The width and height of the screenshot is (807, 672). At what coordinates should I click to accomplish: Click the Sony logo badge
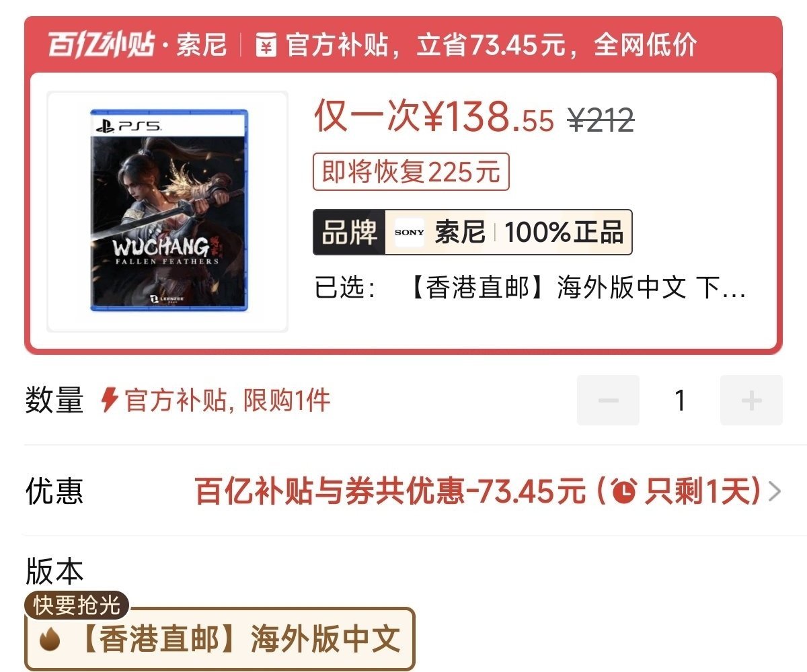(x=410, y=233)
